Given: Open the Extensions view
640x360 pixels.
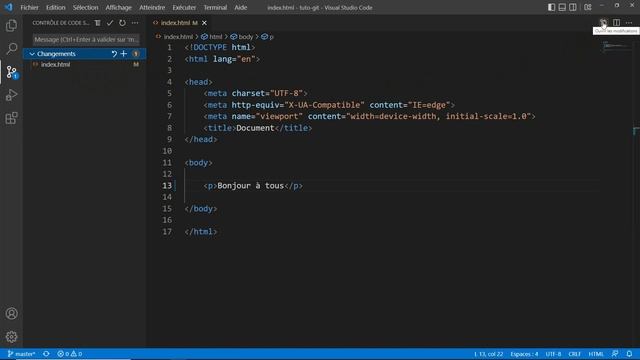Looking at the screenshot, I should click(11, 118).
